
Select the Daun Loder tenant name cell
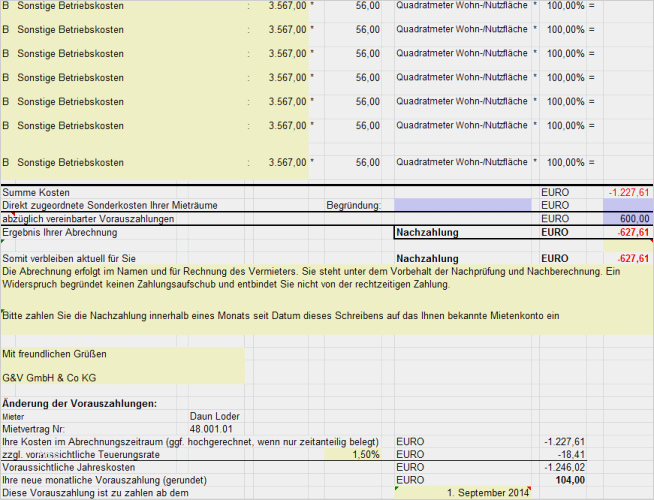tap(214, 416)
